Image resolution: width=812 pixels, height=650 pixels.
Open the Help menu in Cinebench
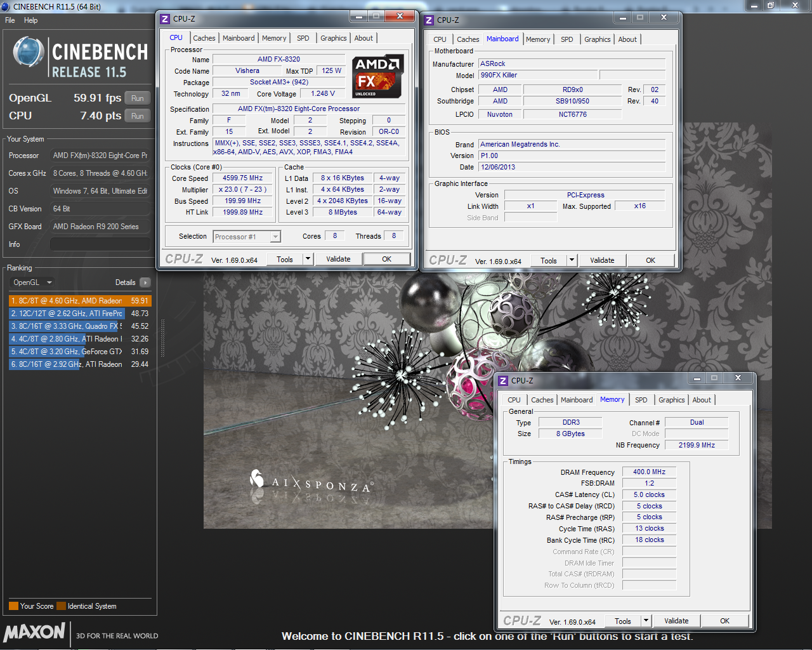click(30, 20)
